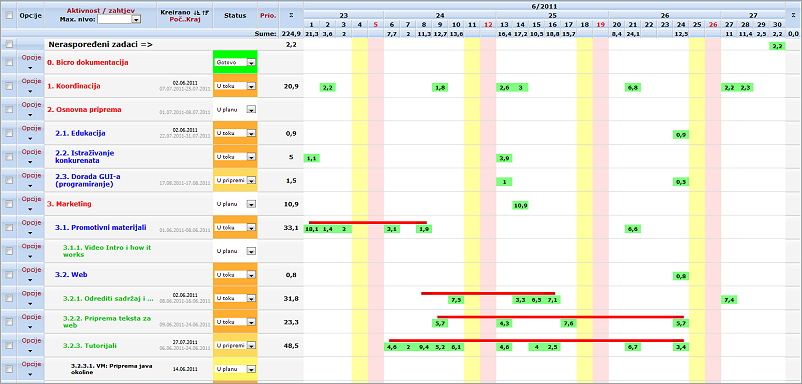Click the 0,9 cell in the Edukacija row
The width and height of the screenshot is (802, 384).
(x=681, y=135)
